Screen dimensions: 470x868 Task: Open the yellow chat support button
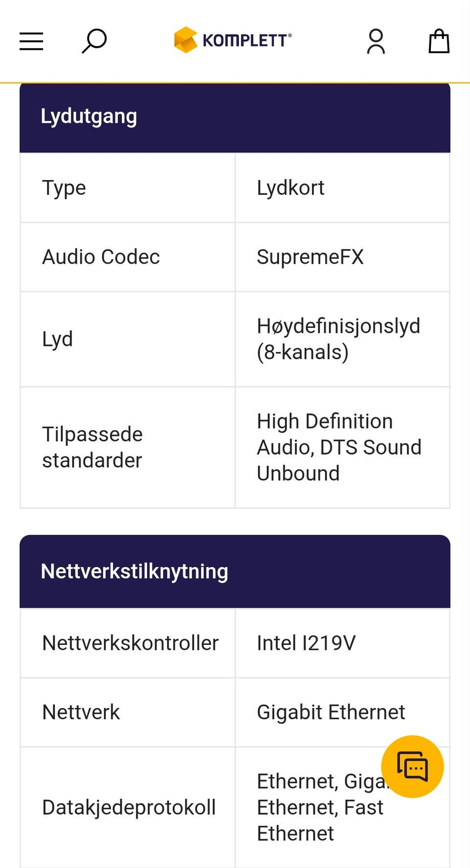[412, 766]
